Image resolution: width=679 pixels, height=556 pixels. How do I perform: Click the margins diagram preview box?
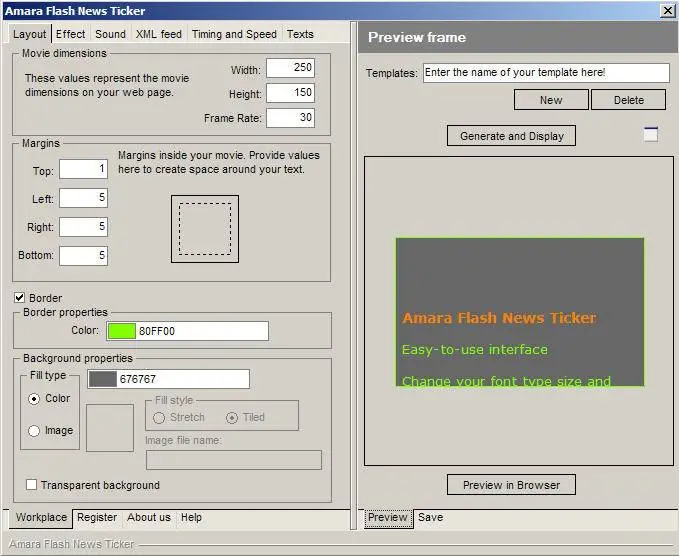[x=205, y=229]
